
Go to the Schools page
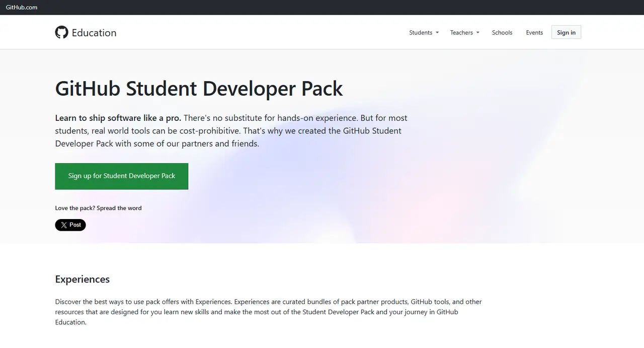coord(502,33)
